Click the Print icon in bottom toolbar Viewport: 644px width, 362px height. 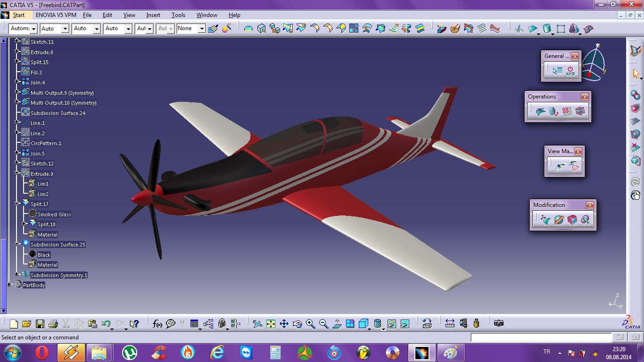pos(53,324)
